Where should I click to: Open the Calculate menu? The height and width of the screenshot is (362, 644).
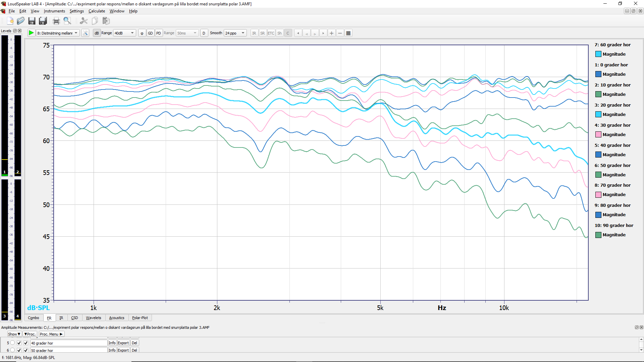pyautogui.click(x=97, y=11)
